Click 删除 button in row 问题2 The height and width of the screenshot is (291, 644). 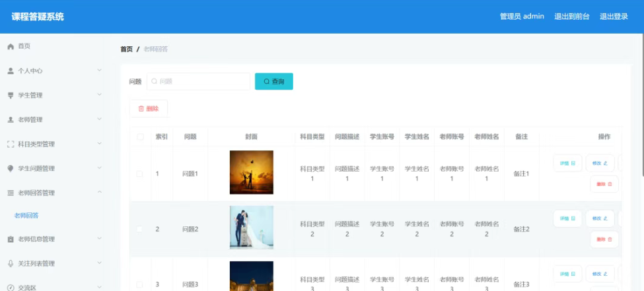(x=604, y=240)
